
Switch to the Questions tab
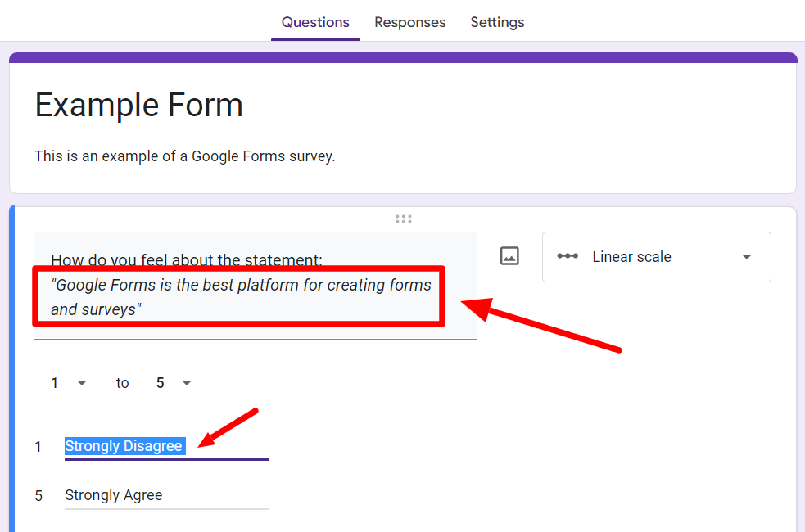coord(315,23)
